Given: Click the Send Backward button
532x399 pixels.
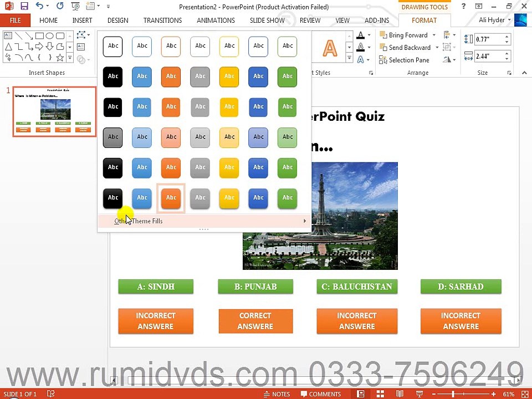Looking at the screenshot, I should (x=405, y=48).
